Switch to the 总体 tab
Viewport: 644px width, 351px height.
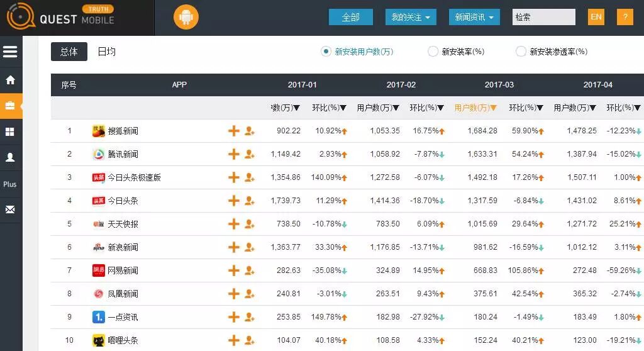tap(69, 52)
